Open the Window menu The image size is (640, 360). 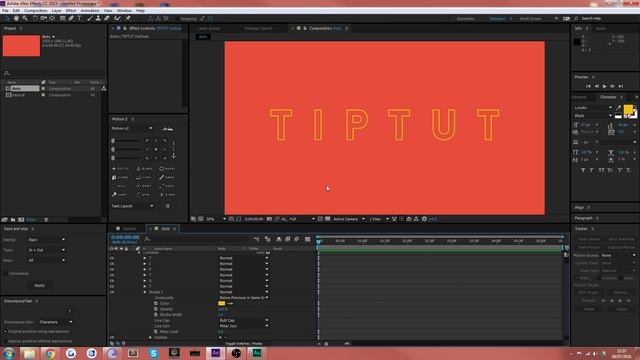pos(124,11)
